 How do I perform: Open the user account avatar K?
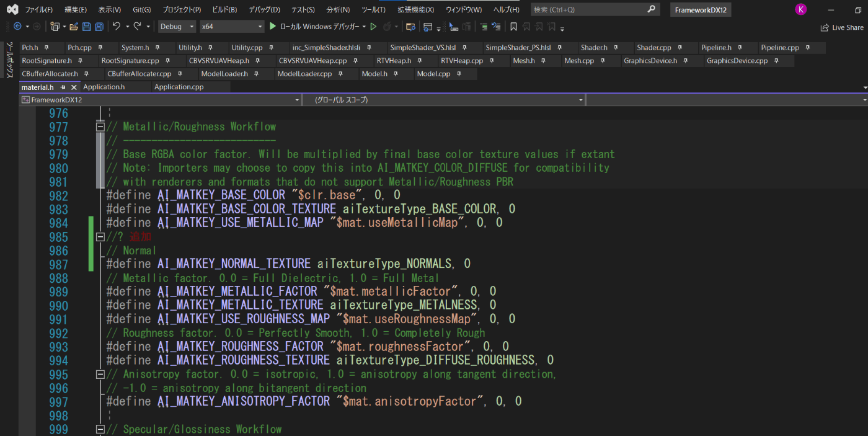coord(801,9)
